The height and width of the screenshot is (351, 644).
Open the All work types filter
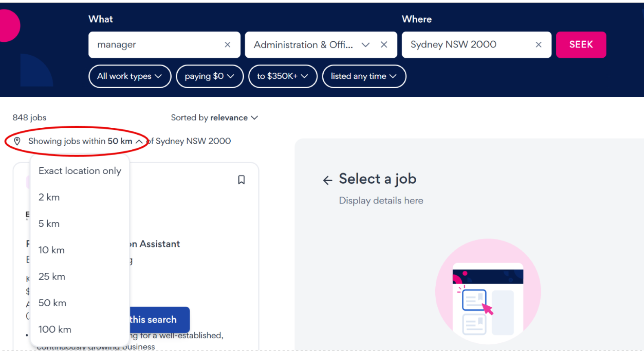tap(130, 76)
